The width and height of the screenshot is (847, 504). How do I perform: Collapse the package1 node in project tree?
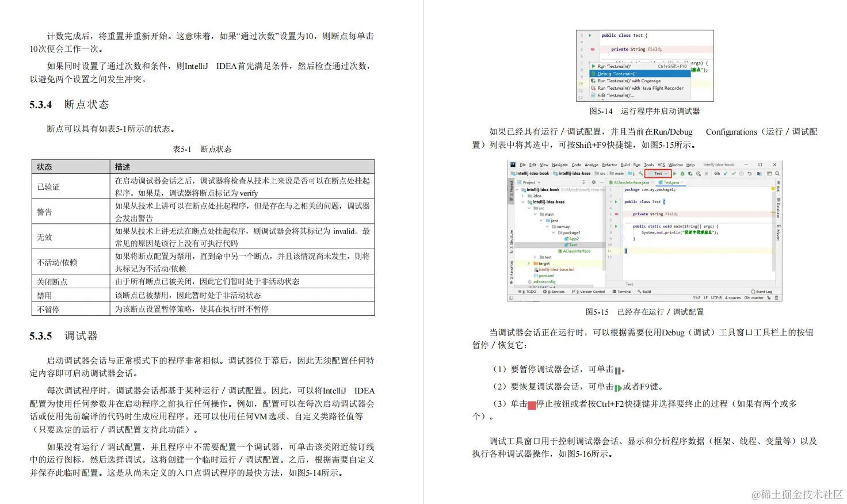pos(554,232)
